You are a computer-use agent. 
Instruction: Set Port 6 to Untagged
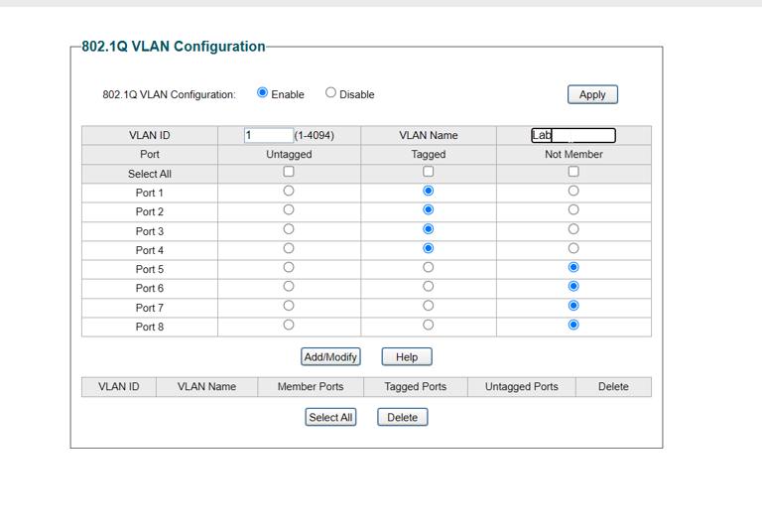[289, 287]
